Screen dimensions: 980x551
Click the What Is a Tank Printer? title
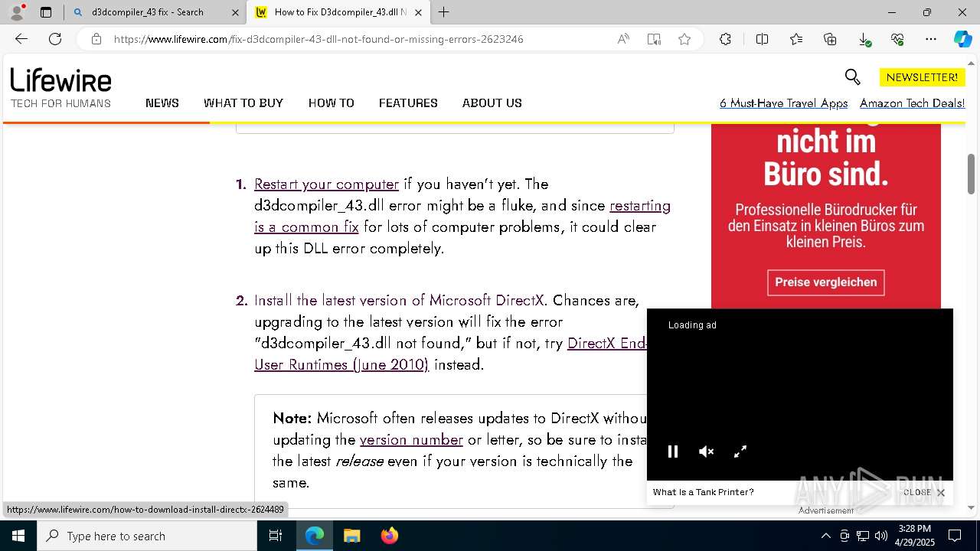coord(704,492)
